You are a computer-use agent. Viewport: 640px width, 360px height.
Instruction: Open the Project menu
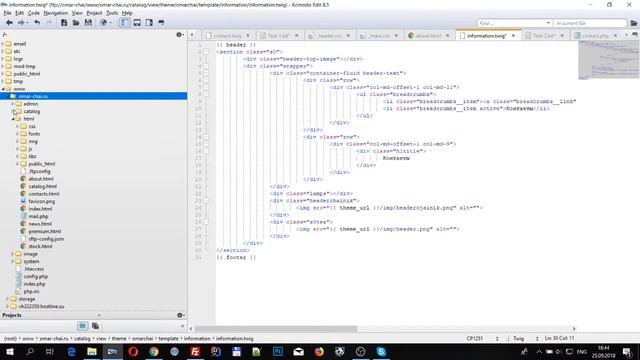point(94,13)
